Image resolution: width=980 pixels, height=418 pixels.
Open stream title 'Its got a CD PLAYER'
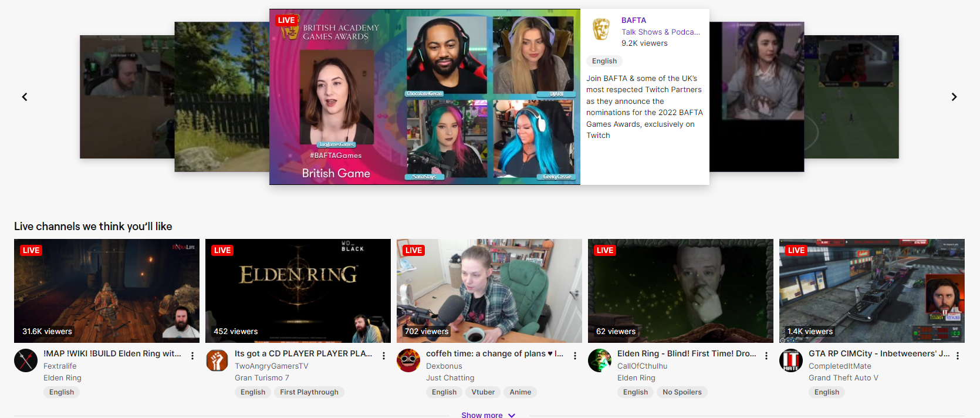[303, 353]
